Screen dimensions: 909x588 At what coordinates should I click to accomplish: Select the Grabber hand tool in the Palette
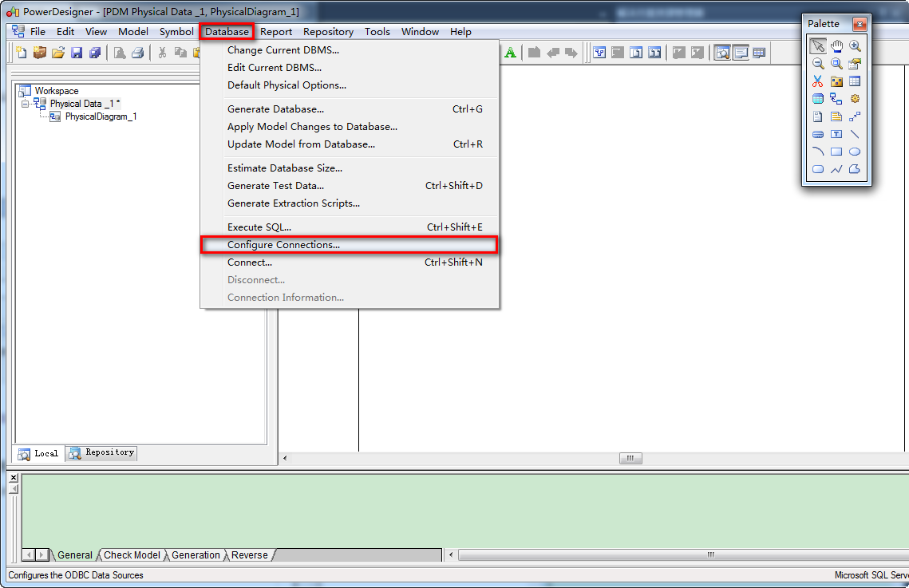[836, 45]
